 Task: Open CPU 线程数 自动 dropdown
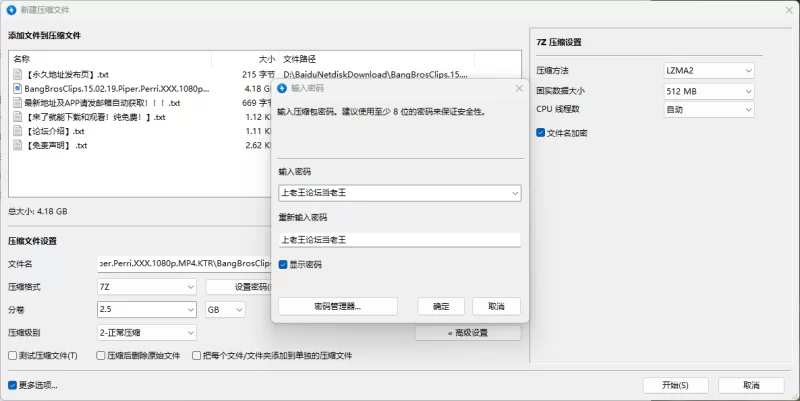[x=709, y=109]
